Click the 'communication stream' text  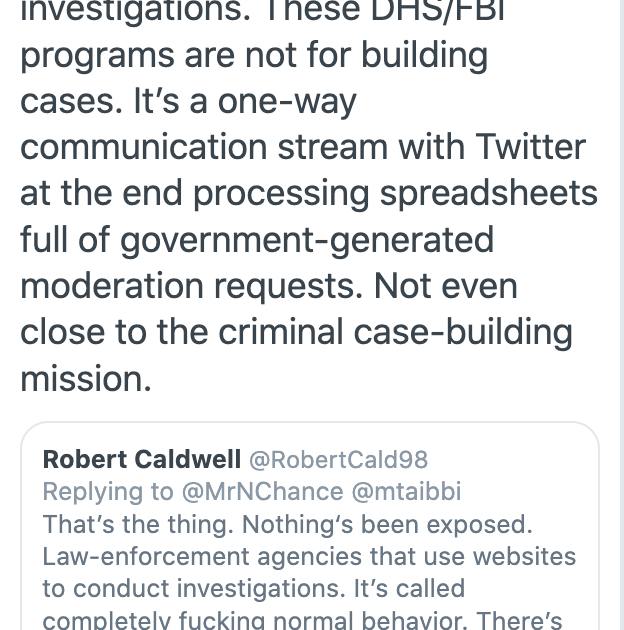[x=204, y=147]
